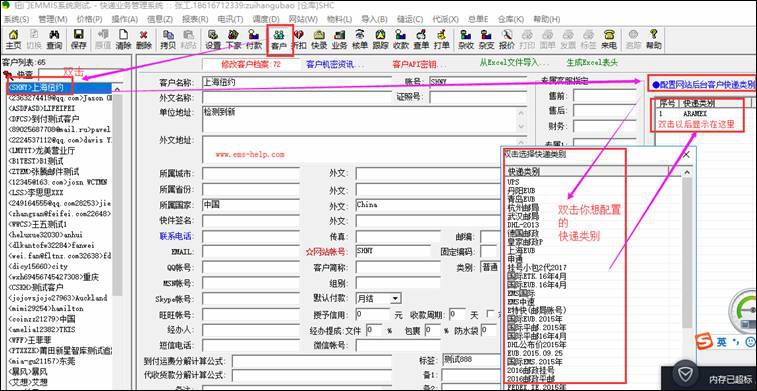Viewport: 757px width, 391px height.
Task: Click the 外文名称 input field
Action: pyautogui.click(x=297, y=97)
